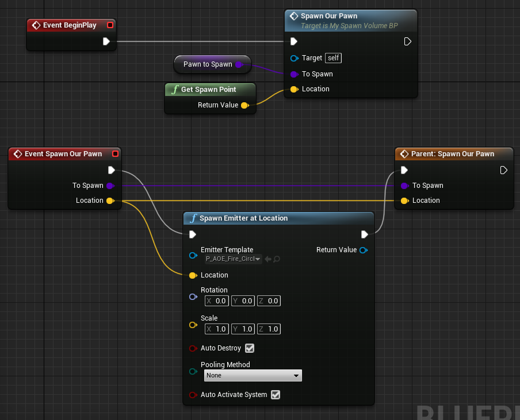Click 'Target is My Spawn Volume BP' subtitle

(x=349, y=26)
